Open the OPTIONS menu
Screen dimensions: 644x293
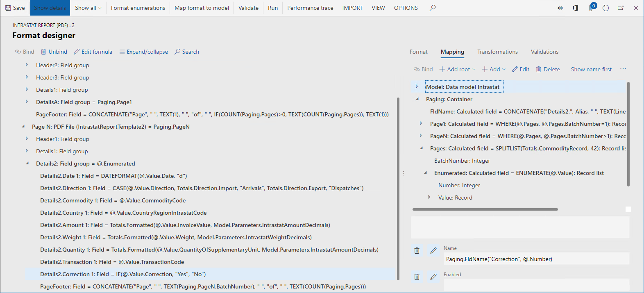(x=406, y=8)
